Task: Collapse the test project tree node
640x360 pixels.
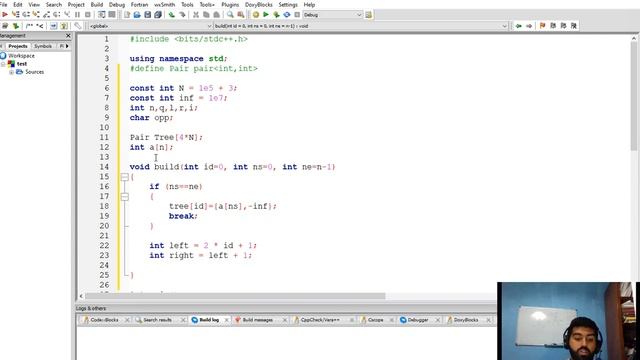Action: 3,64
